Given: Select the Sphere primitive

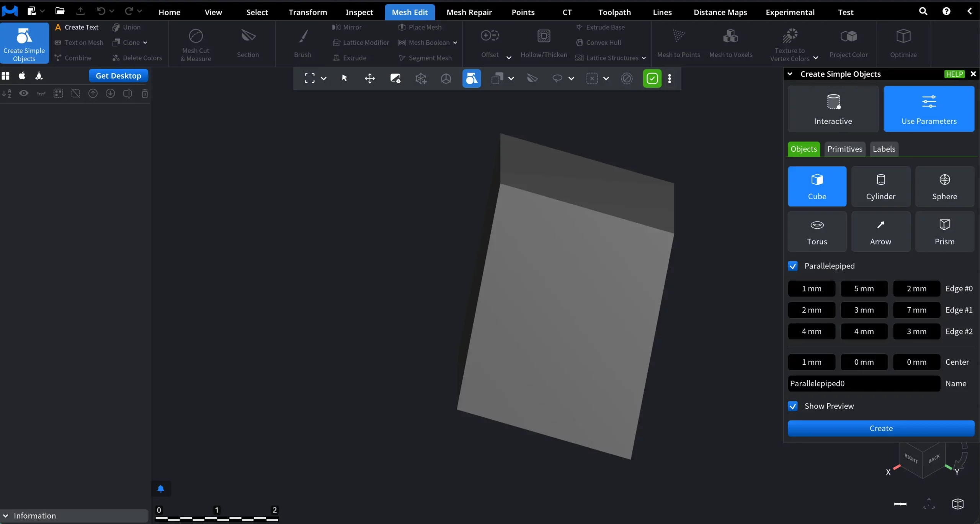Looking at the screenshot, I should click(944, 187).
